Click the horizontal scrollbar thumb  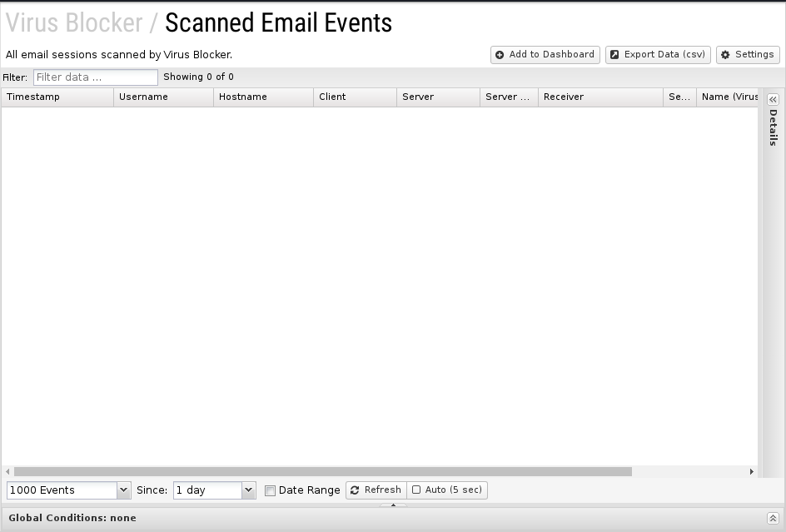tap(323, 471)
